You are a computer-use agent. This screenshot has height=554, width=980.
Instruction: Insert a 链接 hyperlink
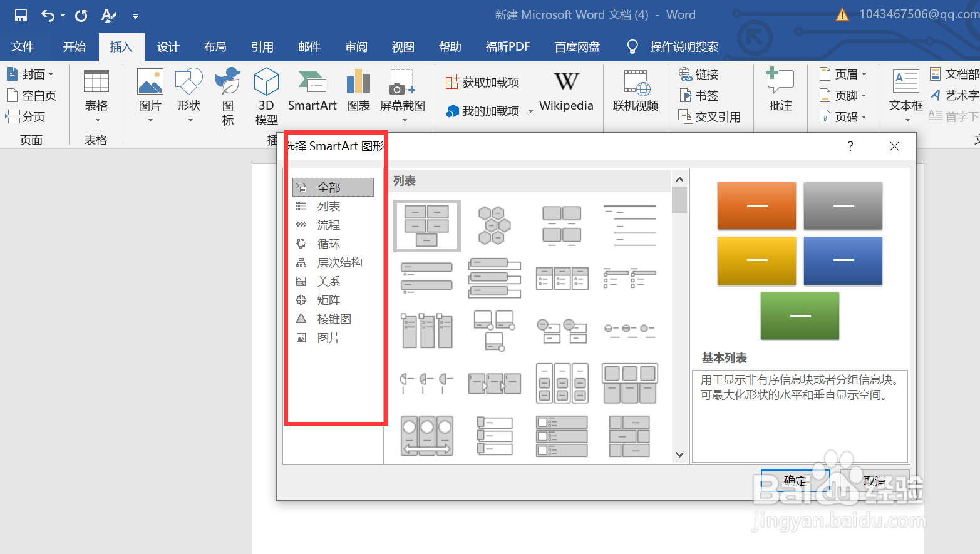coord(699,74)
